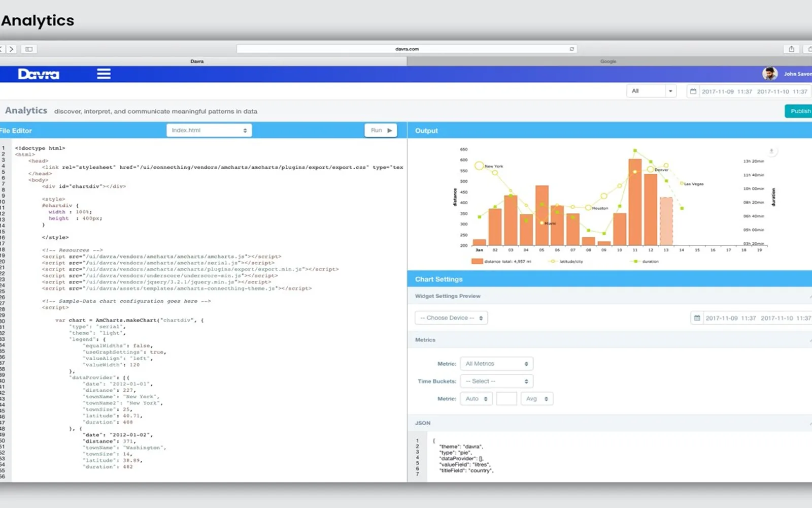Click John Savon's profile avatar
The height and width of the screenshot is (508, 812).
(x=769, y=74)
